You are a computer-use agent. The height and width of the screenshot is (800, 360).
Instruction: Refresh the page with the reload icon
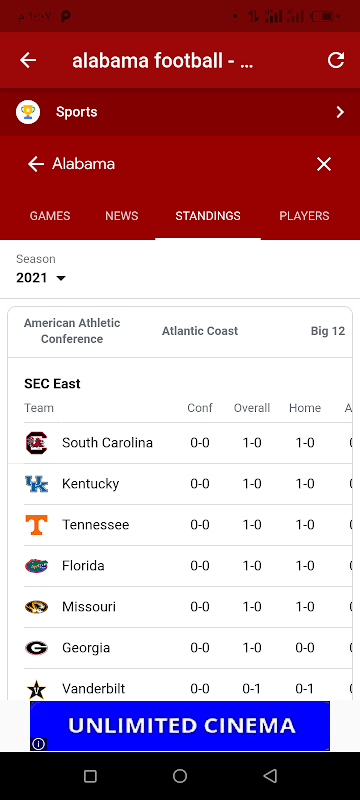(336, 60)
